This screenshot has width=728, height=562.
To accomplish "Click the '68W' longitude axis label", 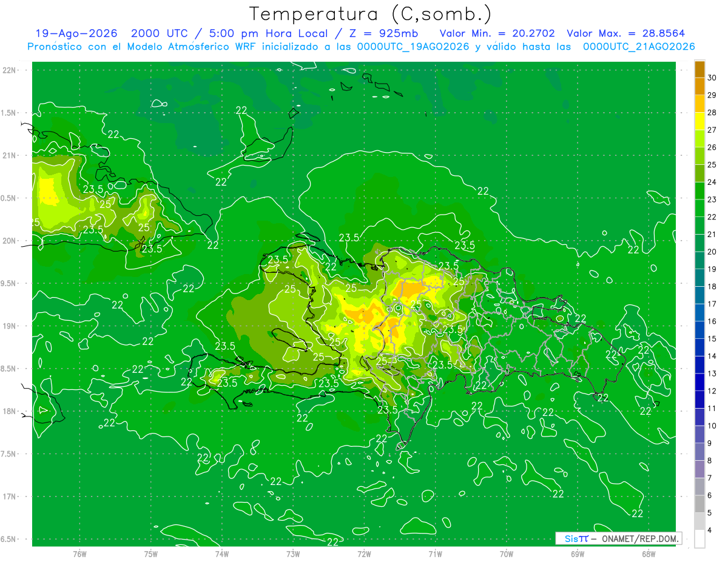I will click(649, 554).
